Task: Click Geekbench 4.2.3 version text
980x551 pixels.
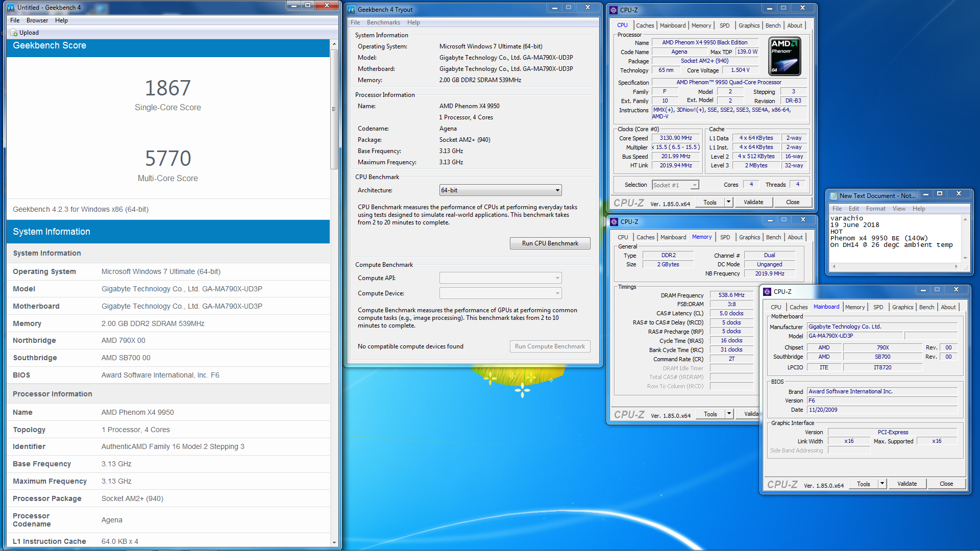Action: 81,209
